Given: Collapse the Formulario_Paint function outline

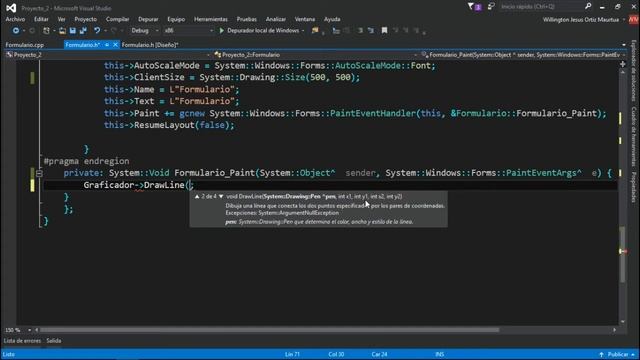Looking at the screenshot, I should pos(39,173).
